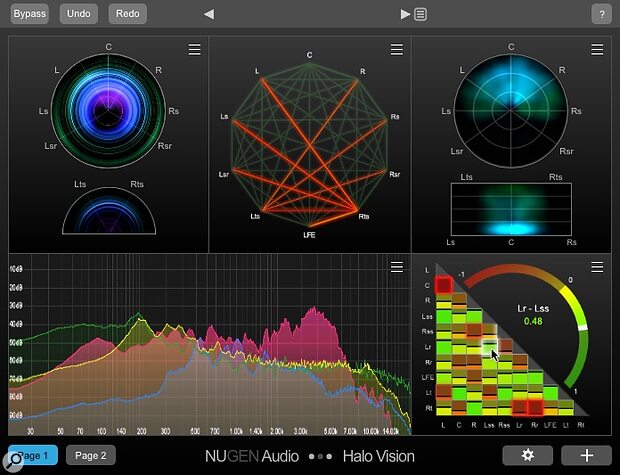Click the Undo button
Image resolution: width=620 pixels, height=475 pixels.
coord(79,14)
